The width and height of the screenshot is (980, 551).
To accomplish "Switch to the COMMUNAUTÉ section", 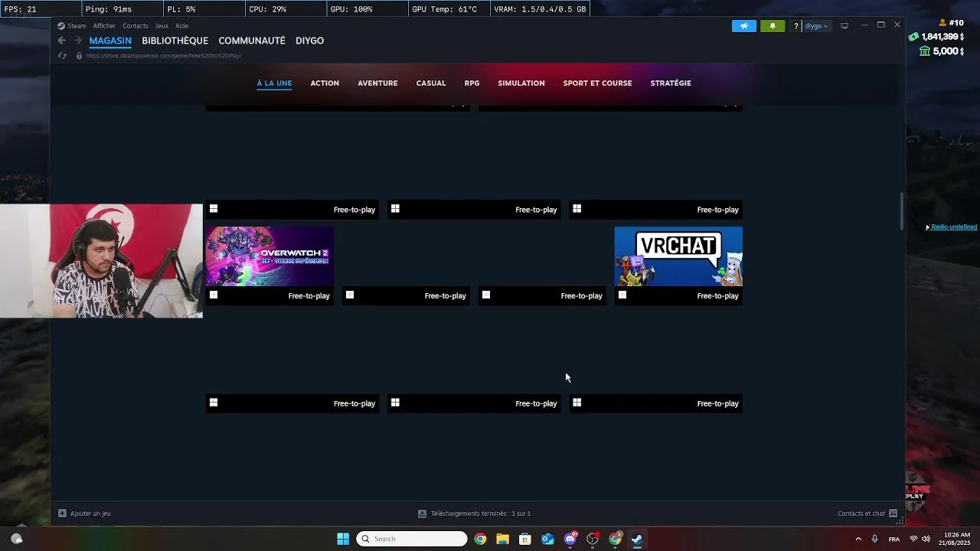I will coord(252,41).
